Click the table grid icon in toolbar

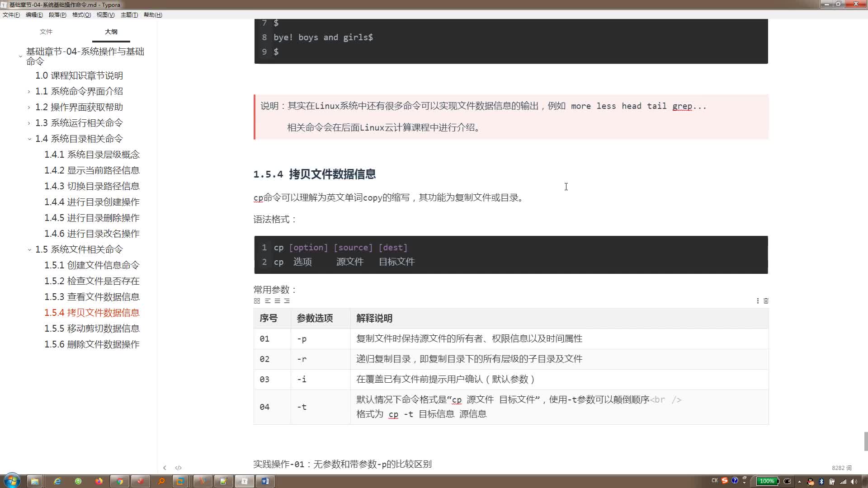click(x=257, y=300)
